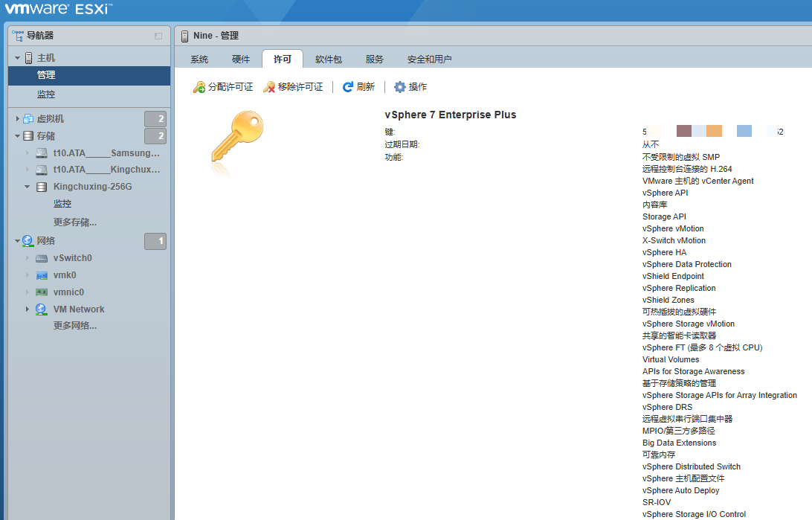Collapse the Host tree node

[18, 58]
